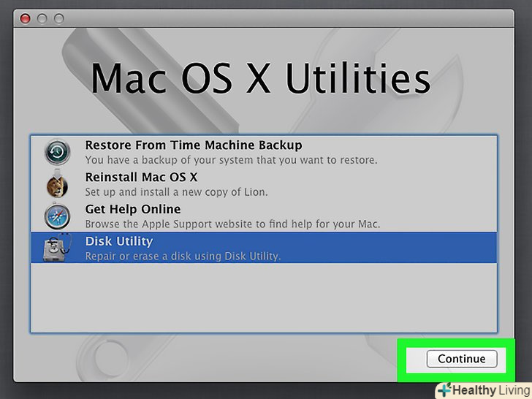This screenshot has width=532, height=399.
Task: Close the Mac OS X Utilities window
Action: (26, 19)
